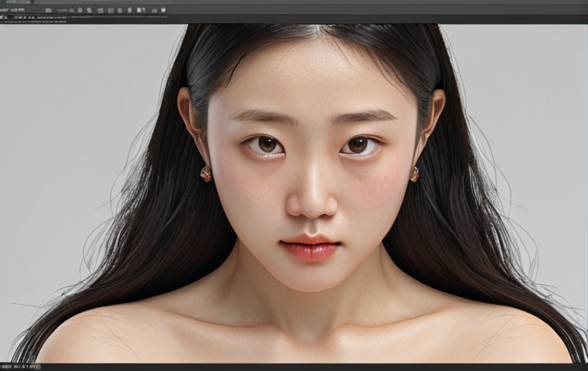Click the status text in the bottom bar

[x=20, y=367]
